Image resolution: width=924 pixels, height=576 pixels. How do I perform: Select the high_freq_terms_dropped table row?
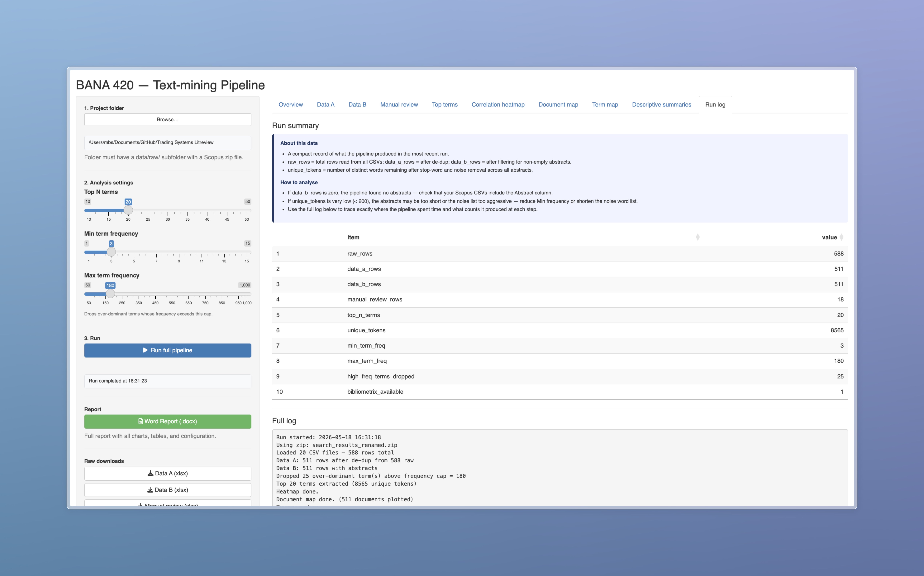[560, 376]
